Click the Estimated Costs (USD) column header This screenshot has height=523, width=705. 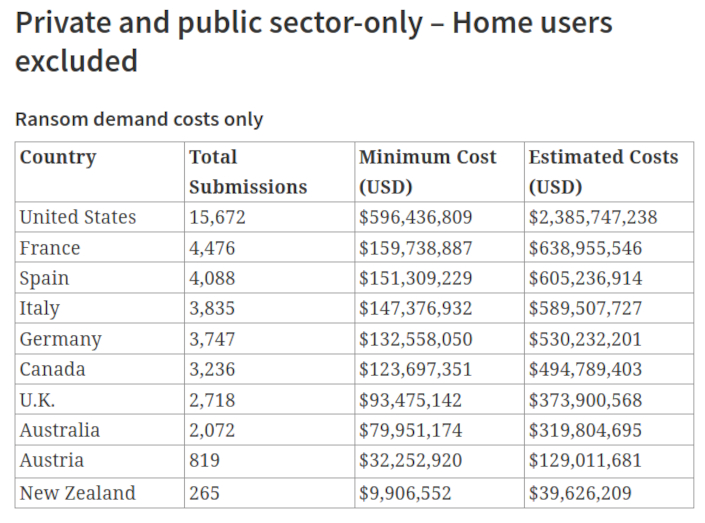[603, 172]
